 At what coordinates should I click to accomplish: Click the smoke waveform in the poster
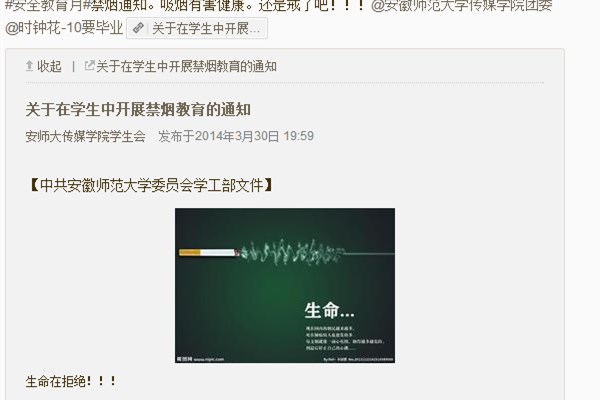pos(293,252)
